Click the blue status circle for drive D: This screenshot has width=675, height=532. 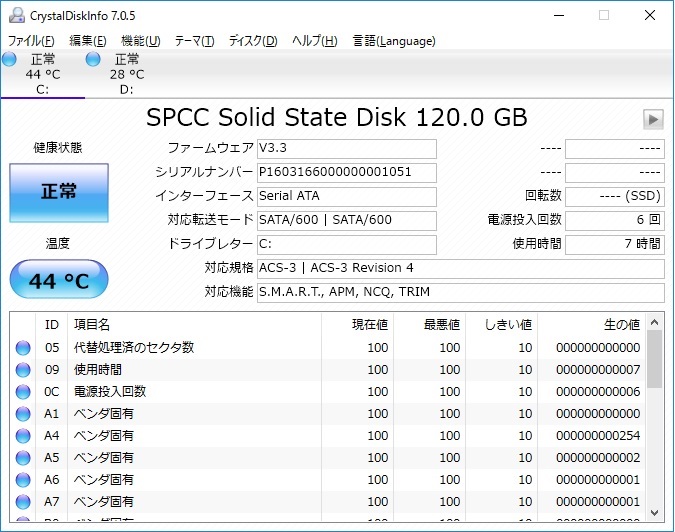click(x=93, y=59)
